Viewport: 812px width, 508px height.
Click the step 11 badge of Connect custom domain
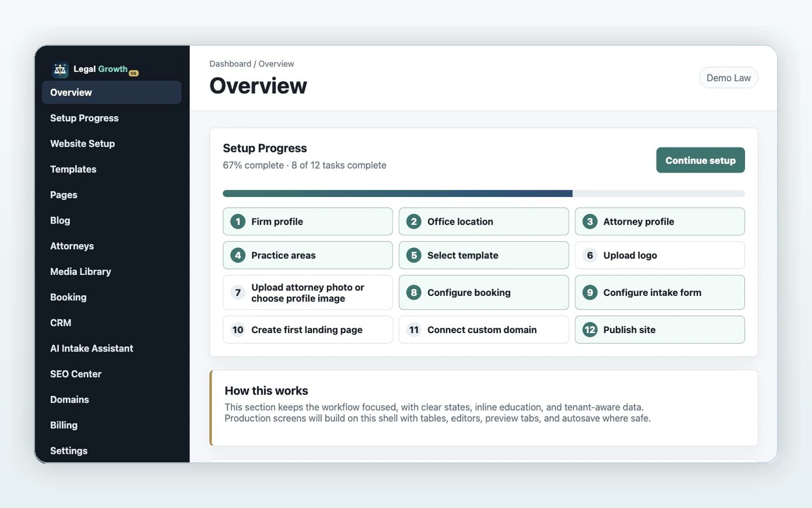click(414, 330)
